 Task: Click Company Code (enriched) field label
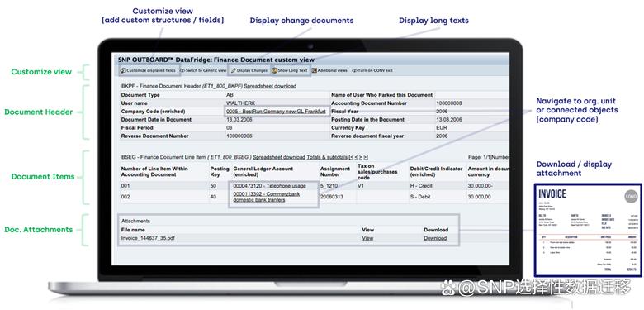[154, 112]
